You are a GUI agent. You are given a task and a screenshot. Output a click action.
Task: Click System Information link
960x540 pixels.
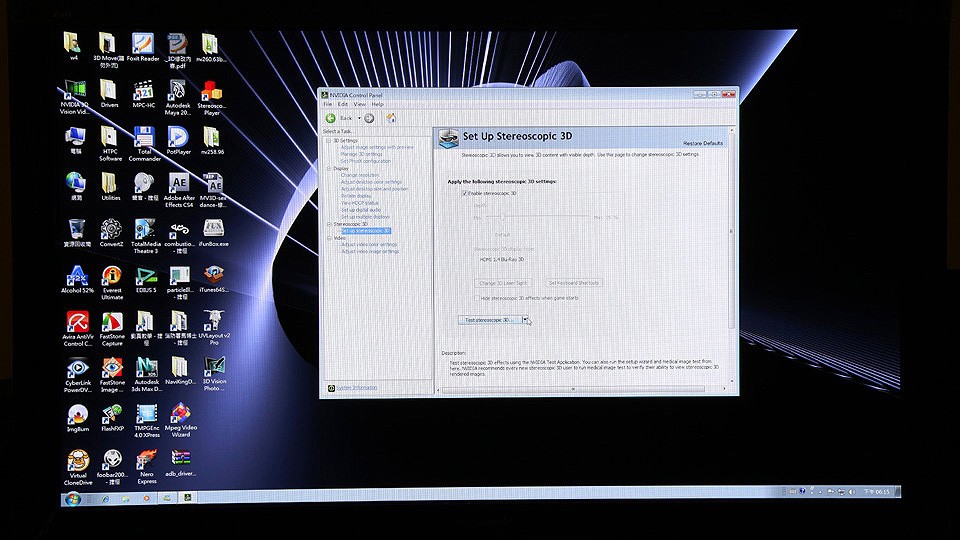(x=356, y=388)
